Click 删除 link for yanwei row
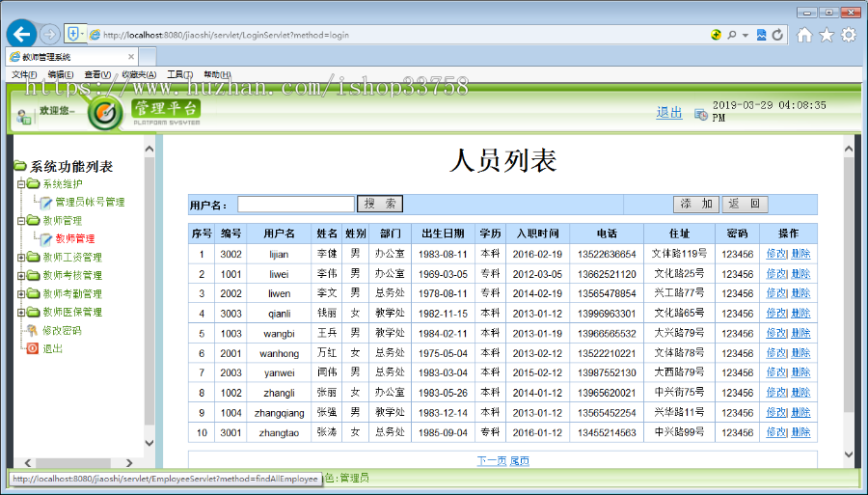This screenshot has width=868, height=495. click(800, 372)
